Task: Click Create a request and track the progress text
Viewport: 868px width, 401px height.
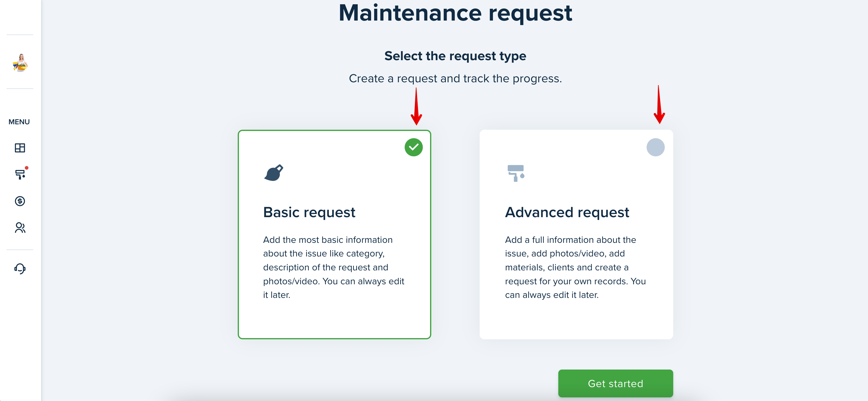Action: [455, 79]
